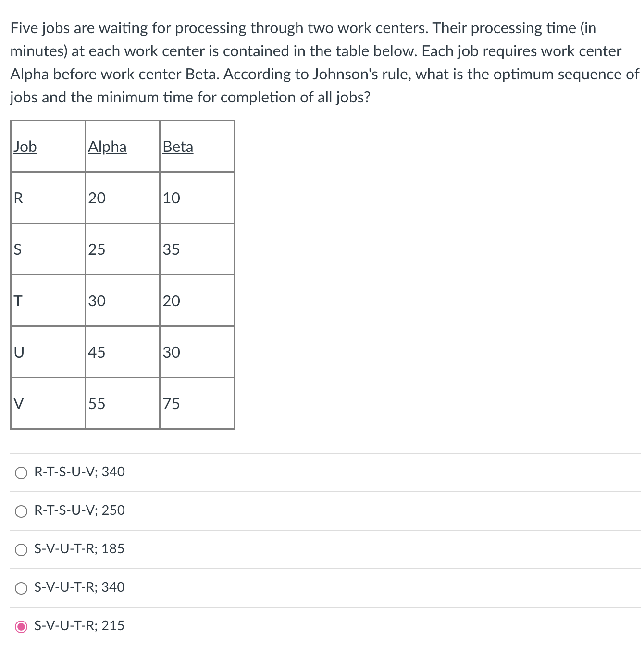The height and width of the screenshot is (647, 644).
Task: Choose the S-V-U-T-R; 185 option
Action: click(21, 549)
